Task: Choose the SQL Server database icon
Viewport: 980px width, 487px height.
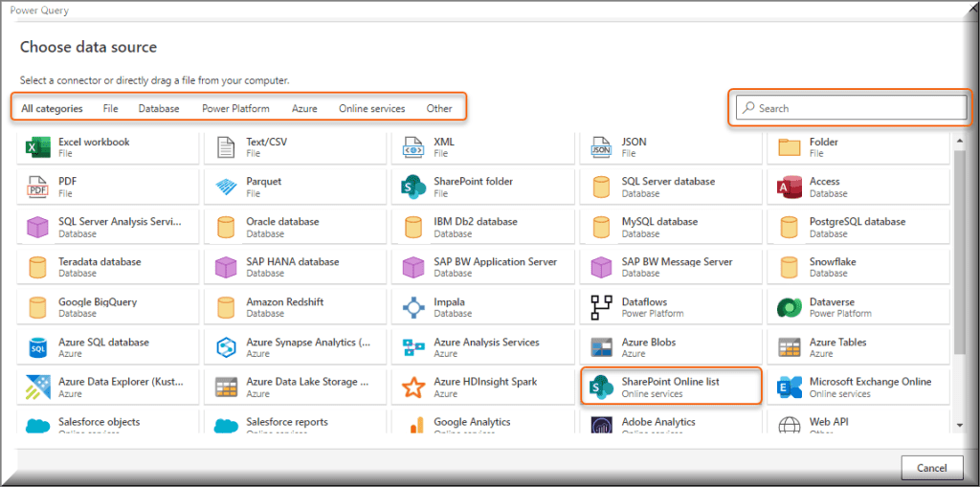Action: pos(601,188)
